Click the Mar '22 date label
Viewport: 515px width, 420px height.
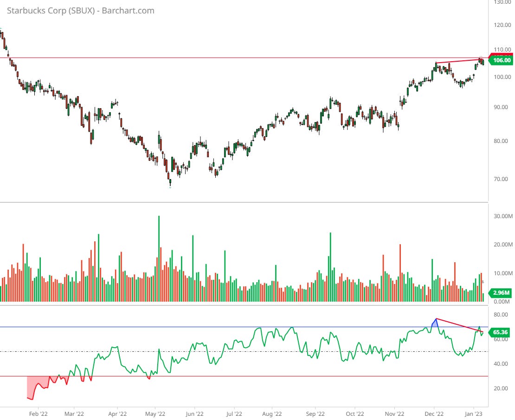74,414
